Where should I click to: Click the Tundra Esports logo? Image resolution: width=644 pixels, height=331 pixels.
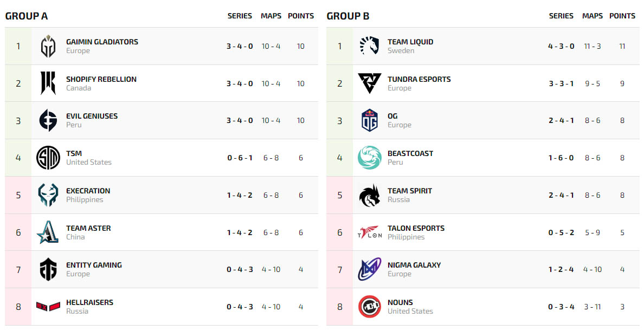point(370,83)
